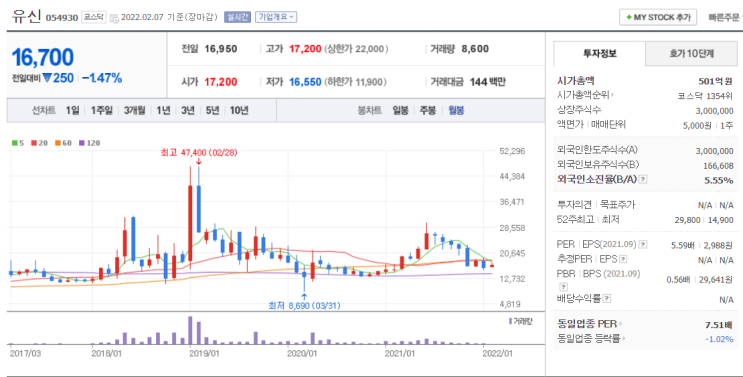The width and height of the screenshot is (743, 377).
Task: Add the stock with MY STOCK 추가 button
Action: click(658, 18)
